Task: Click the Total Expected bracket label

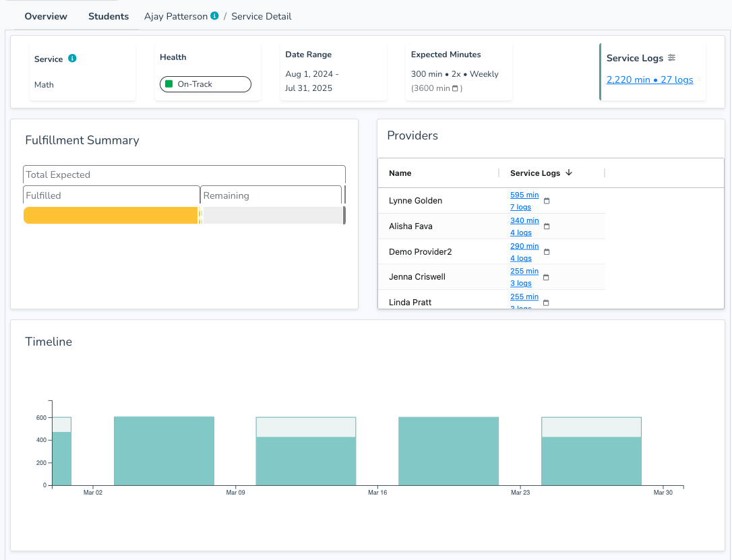Action: [x=58, y=175]
